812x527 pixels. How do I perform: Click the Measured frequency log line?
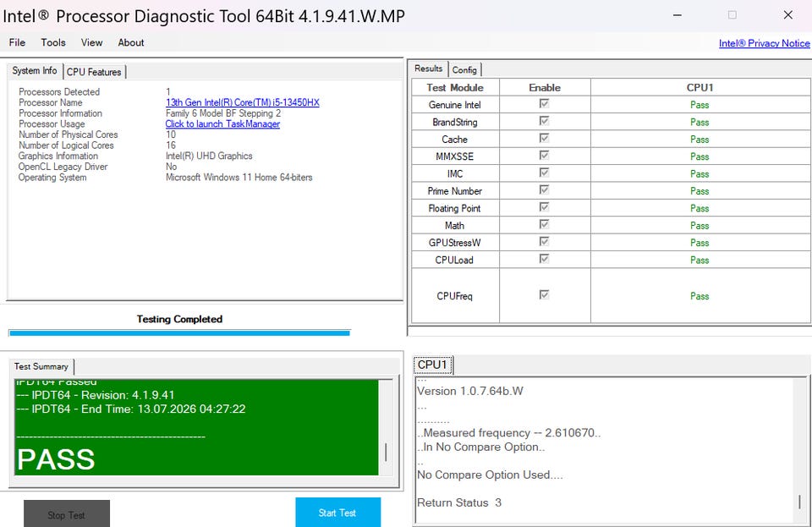(509, 433)
